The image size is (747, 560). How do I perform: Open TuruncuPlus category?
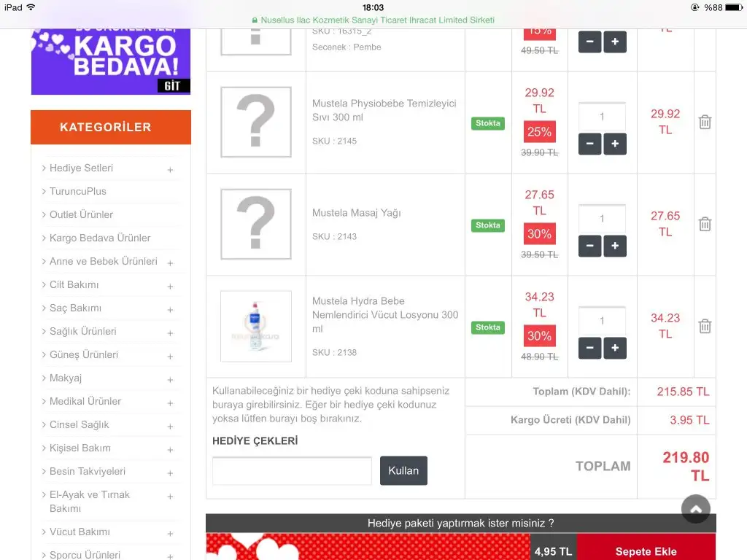coord(77,192)
